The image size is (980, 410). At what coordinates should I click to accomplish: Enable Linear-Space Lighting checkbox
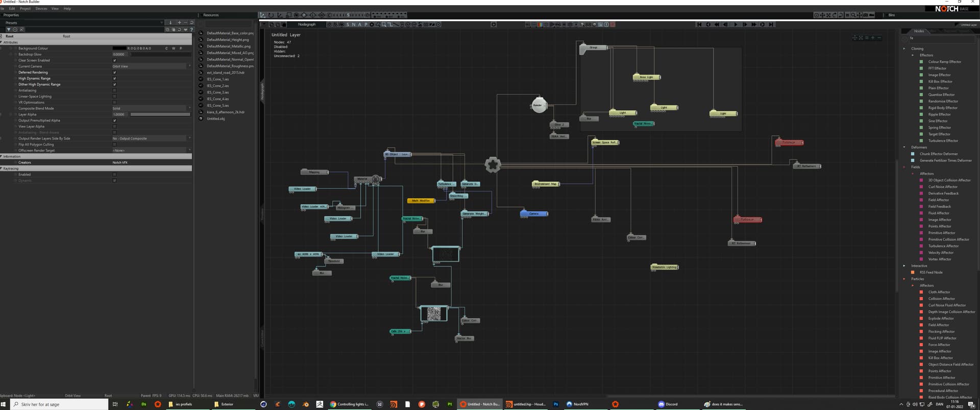pyautogui.click(x=114, y=97)
